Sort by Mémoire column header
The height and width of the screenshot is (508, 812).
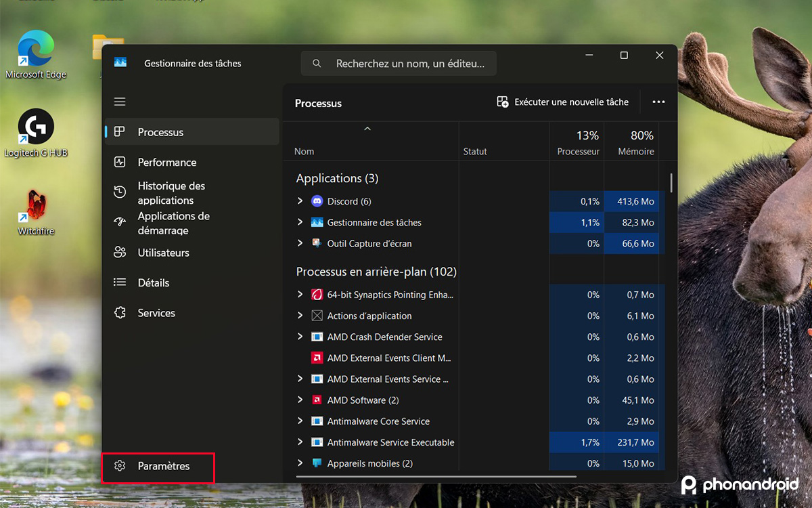point(631,141)
